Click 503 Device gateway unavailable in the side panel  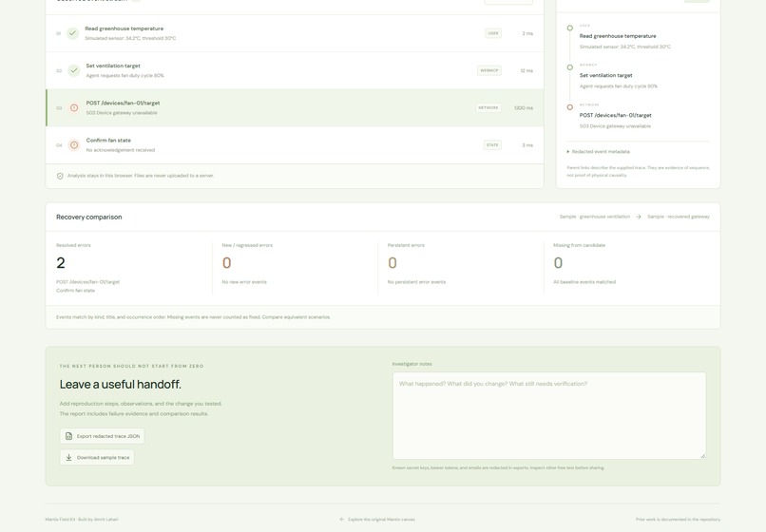click(x=615, y=126)
